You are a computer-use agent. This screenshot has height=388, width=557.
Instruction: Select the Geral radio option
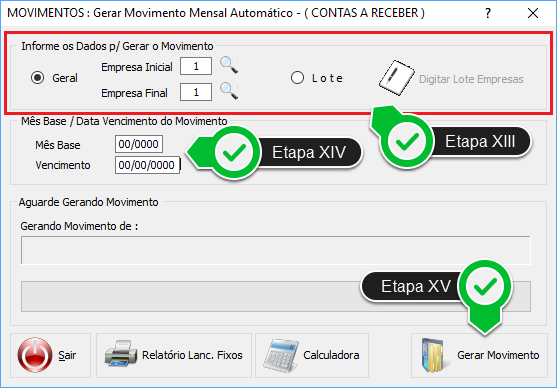pos(38,78)
